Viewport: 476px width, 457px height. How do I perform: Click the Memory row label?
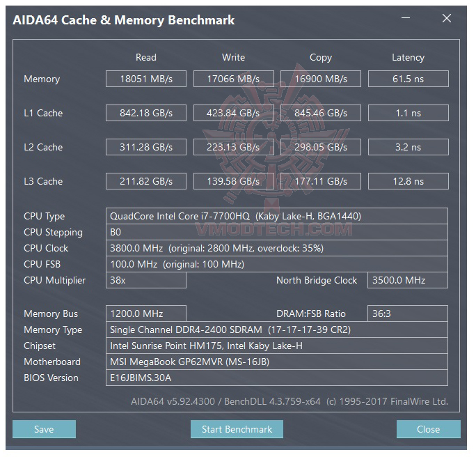[x=42, y=79]
